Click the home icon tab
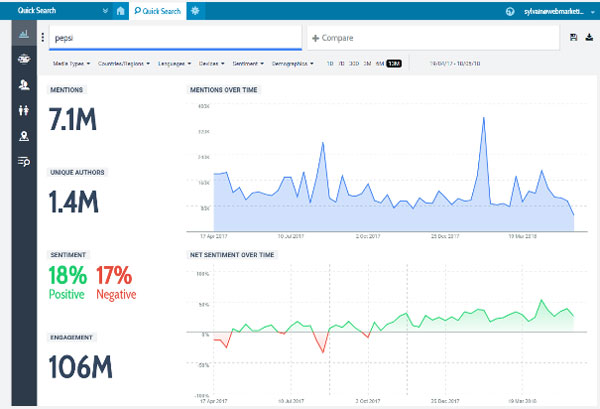Screen dimensions: 600x409 coord(121,11)
